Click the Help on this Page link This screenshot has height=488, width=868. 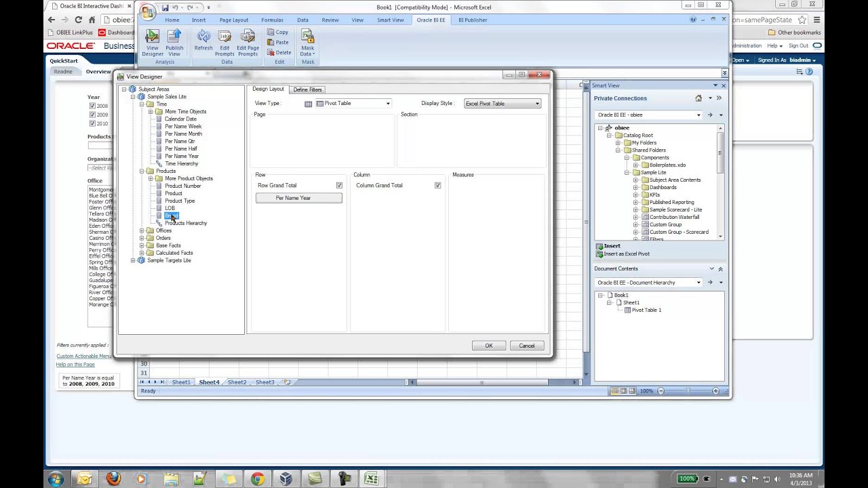point(75,365)
